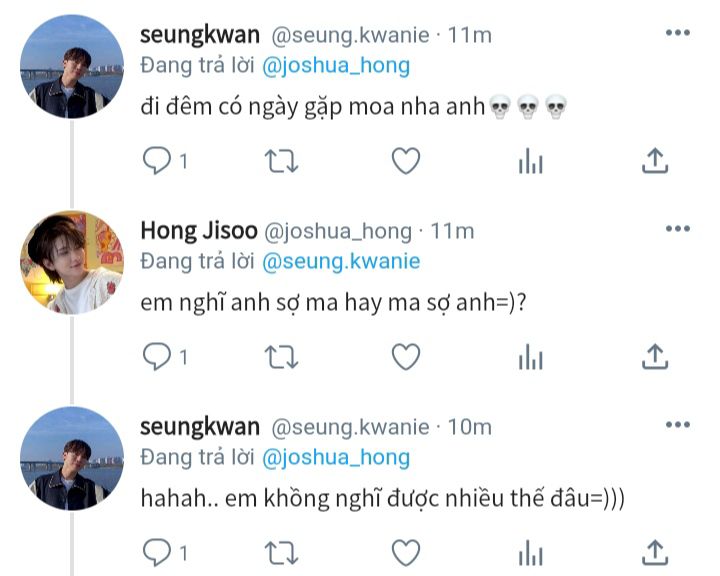Screen dimensions: 720x576
Task: Open @joshua_hong mention in first tweet
Action: 336,66
